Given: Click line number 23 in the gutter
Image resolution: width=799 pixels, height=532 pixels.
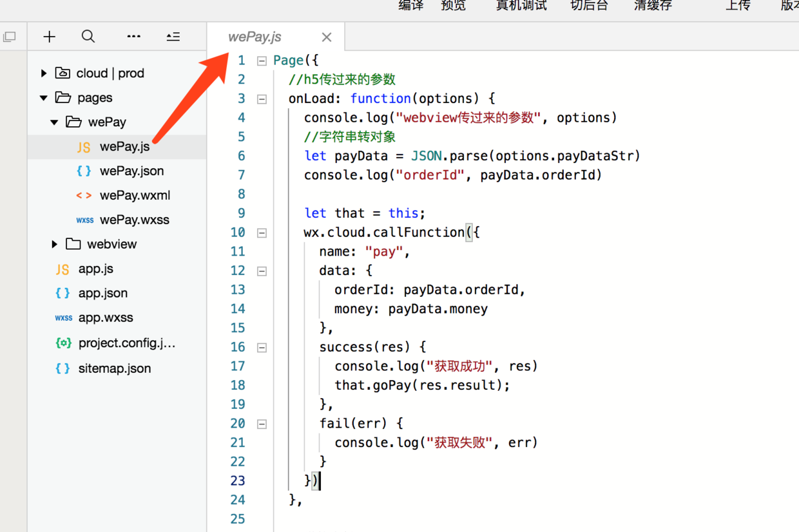Looking at the screenshot, I should point(238,480).
